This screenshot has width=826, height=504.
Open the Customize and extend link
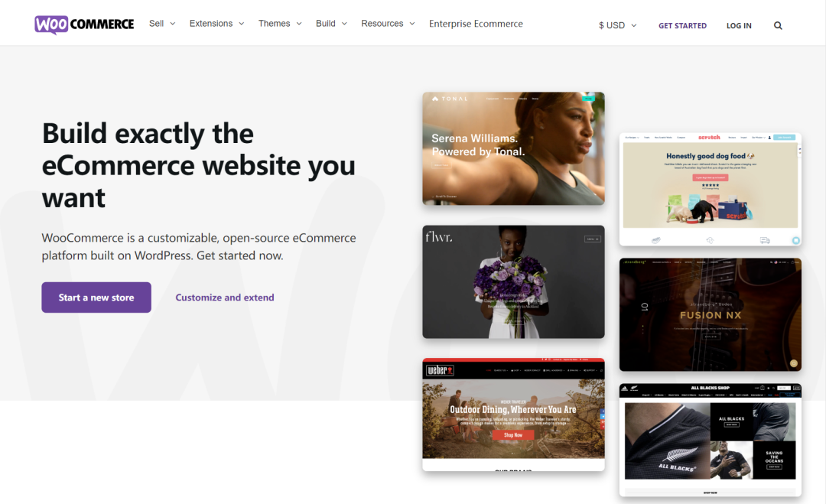click(224, 297)
